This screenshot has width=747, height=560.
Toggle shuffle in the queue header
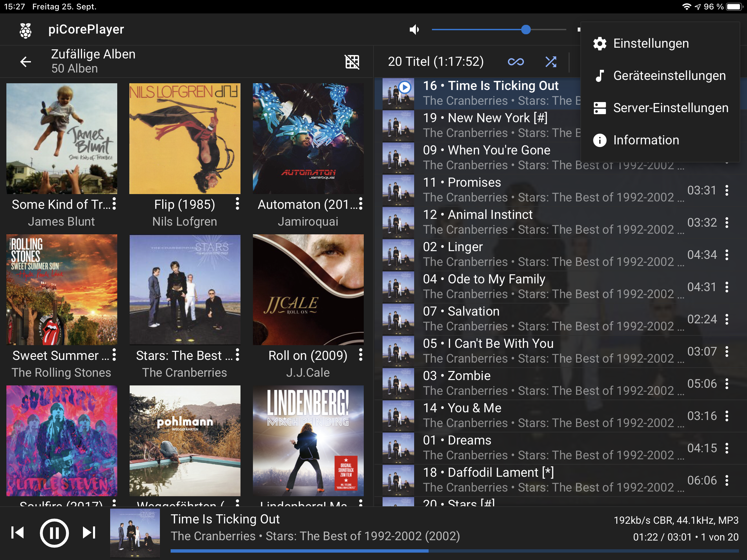(551, 61)
